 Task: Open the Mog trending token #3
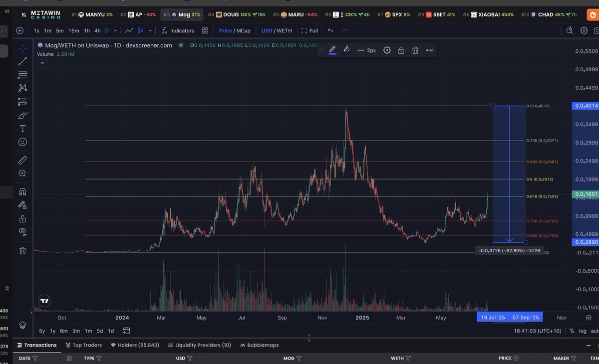pos(182,15)
